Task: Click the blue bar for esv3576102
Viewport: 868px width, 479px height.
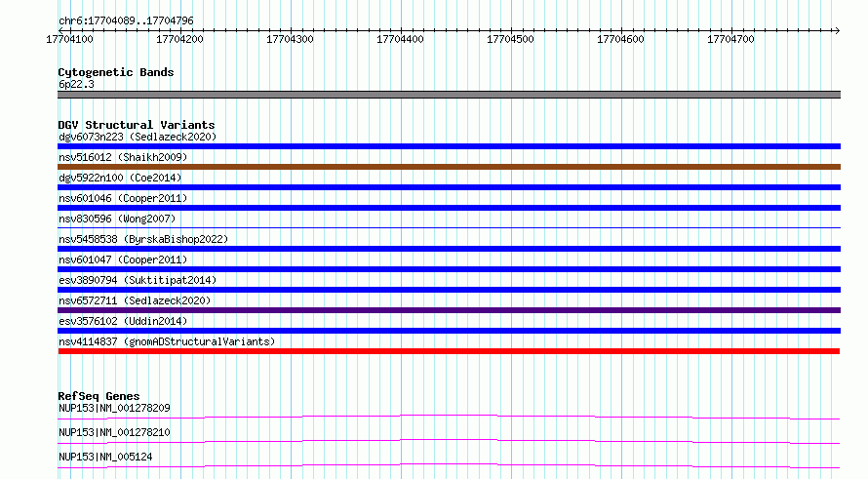Action: pyautogui.click(x=449, y=331)
